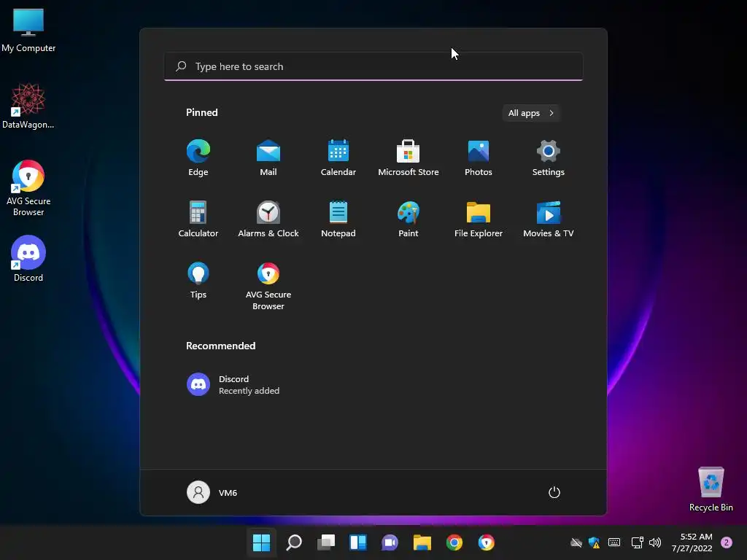Open Teams Chat on the taskbar
Image resolution: width=747 pixels, height=560 pixels.
point(390,542)
